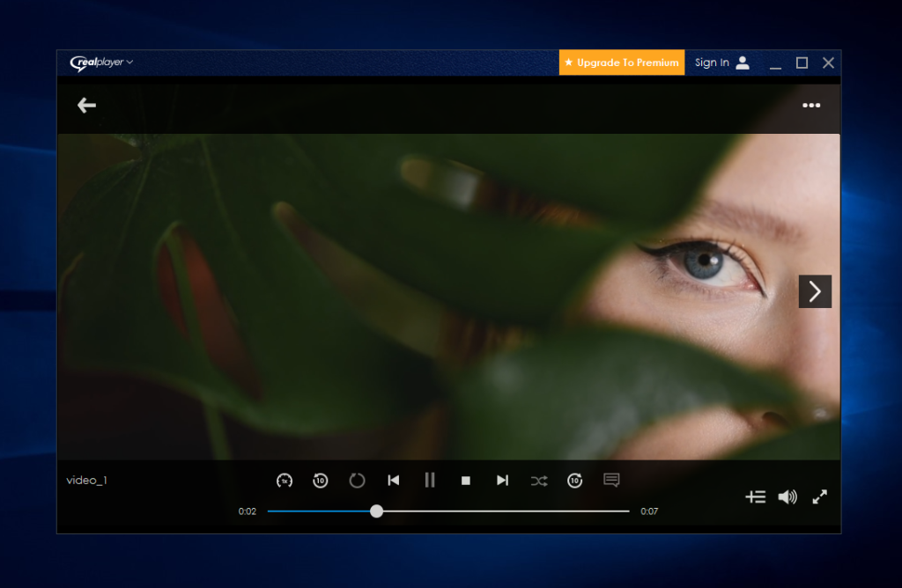This screenshot has height=588, width=902.
Task: Toggle shuffle mode
Action: pyautogui.click(x=539, y=481)
